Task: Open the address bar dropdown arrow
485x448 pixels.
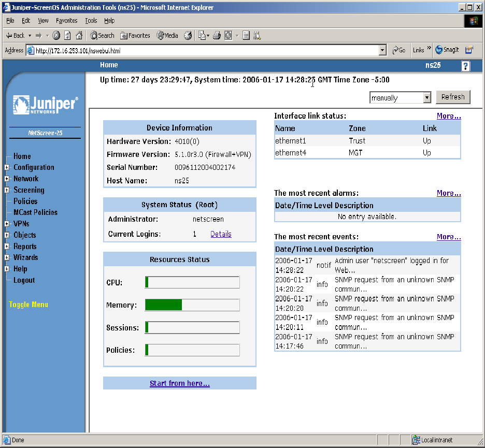Action: (x=382, y=50)
